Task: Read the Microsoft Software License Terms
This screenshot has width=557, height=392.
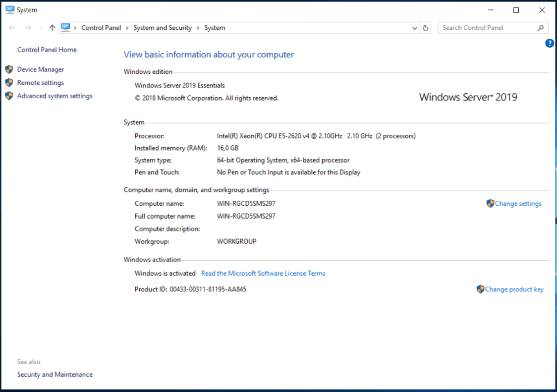Action: click(263, 273)
